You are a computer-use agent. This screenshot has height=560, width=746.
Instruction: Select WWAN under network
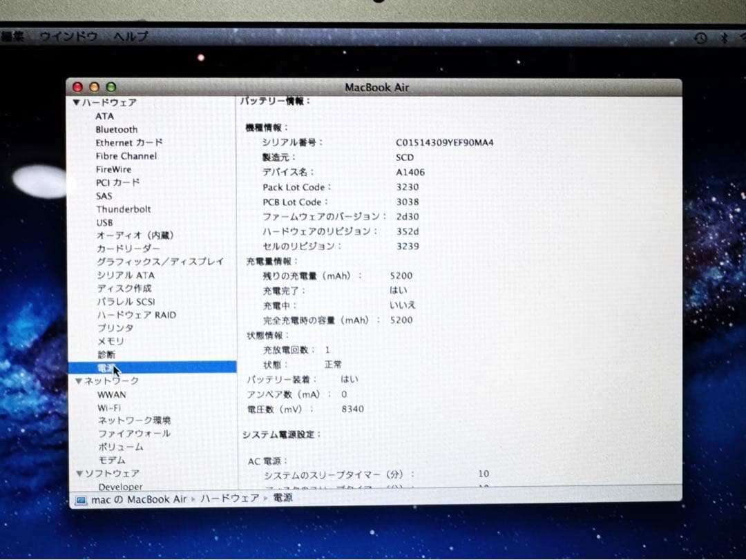click(x=113, y=394)
